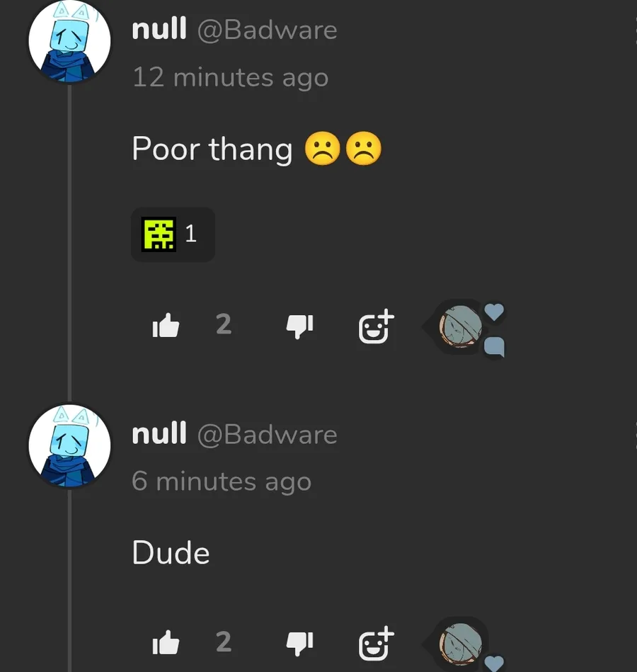637x672 pixels.
Task: Click the @Badware handle on first comment
Action: point(268,30)
